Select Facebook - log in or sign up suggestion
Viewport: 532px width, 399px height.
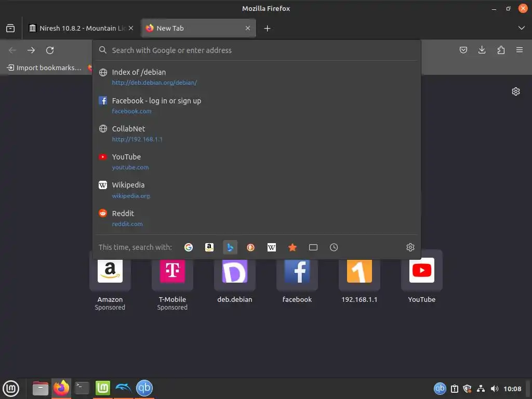pos(257,105)
